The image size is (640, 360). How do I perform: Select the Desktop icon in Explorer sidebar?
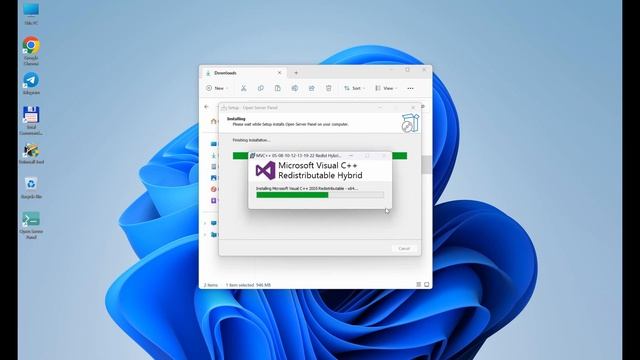click(x=213, y=144)
